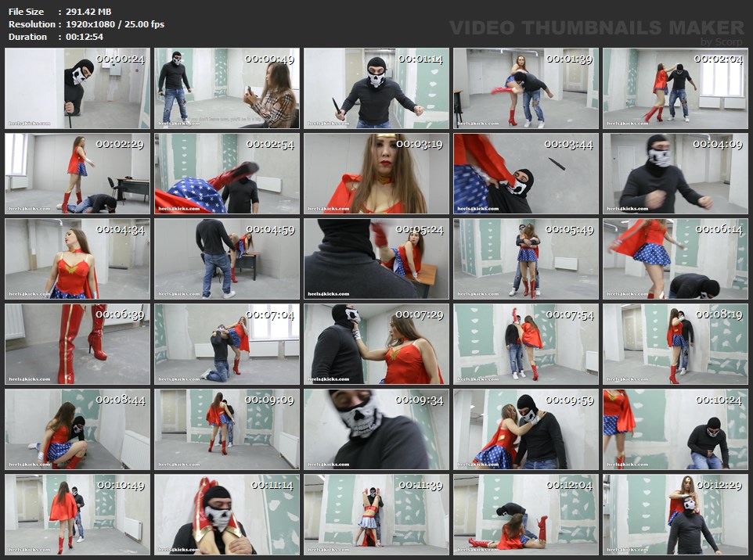Screen dimensions: 753x560
Task: Pick the thumbnail marked 00:02:29
Action: (x=77, y=174)
